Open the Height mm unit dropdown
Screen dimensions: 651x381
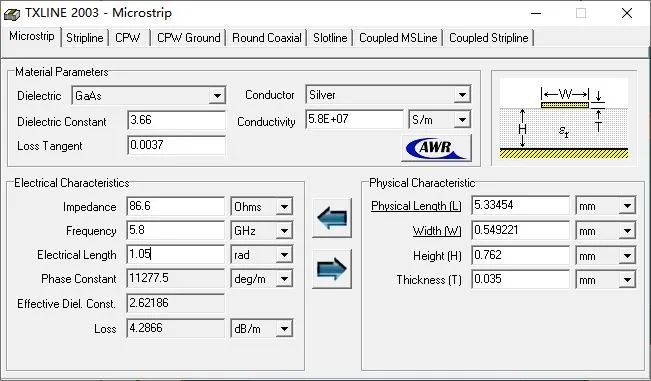pos(627,256)
